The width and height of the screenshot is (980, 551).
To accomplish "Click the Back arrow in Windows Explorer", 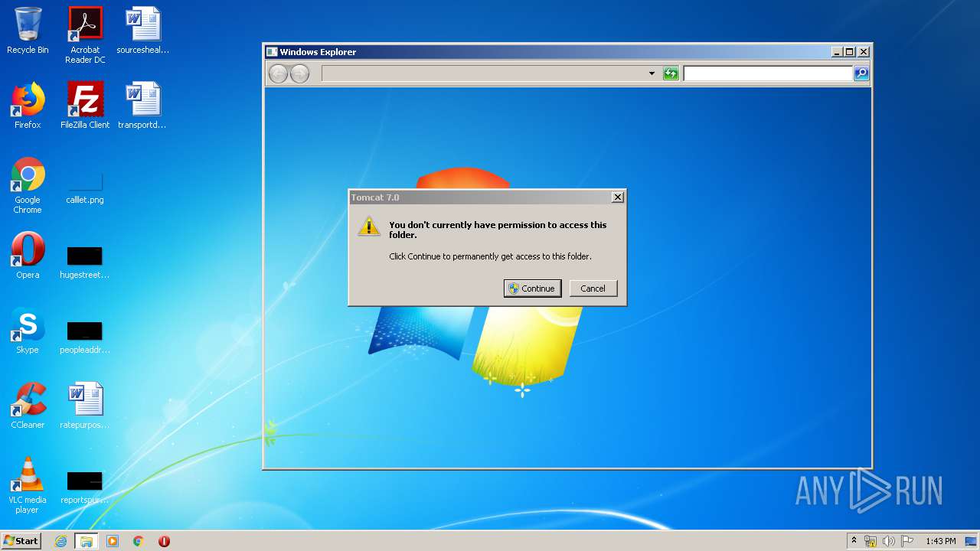I will click(x=278, y=73).
